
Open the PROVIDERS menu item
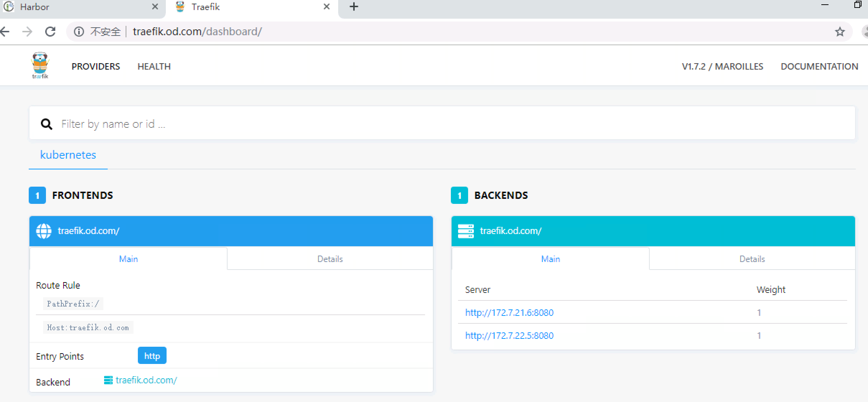point(95,66)
